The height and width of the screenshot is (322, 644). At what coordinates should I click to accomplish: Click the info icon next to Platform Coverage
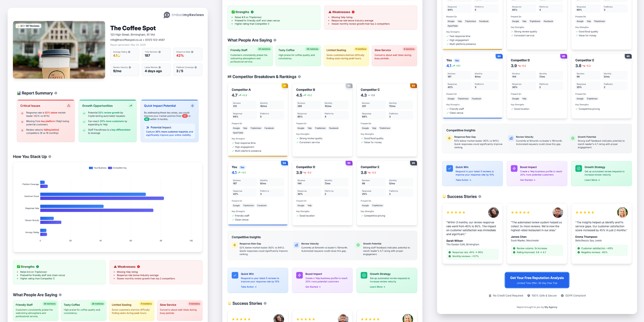coord(196,67)
